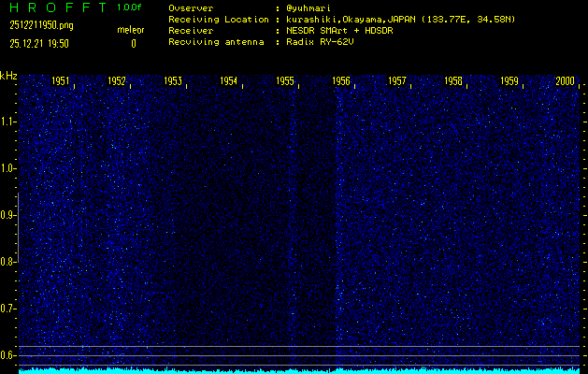
Task: Click the 0.7 kHz axis label
Action: tap(7, 309)
